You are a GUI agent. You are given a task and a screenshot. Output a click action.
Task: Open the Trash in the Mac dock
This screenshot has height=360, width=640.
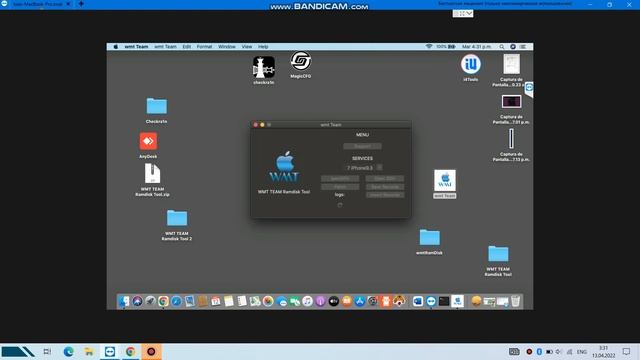pos(516,301)
